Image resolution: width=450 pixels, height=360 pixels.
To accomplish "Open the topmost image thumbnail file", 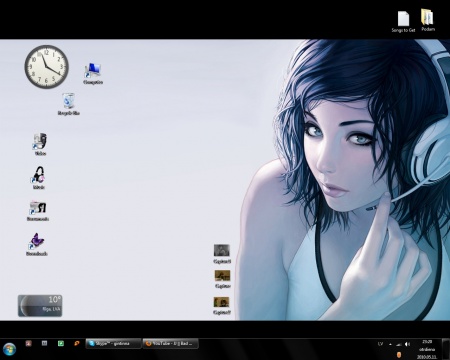I will [x=222, y=253].
